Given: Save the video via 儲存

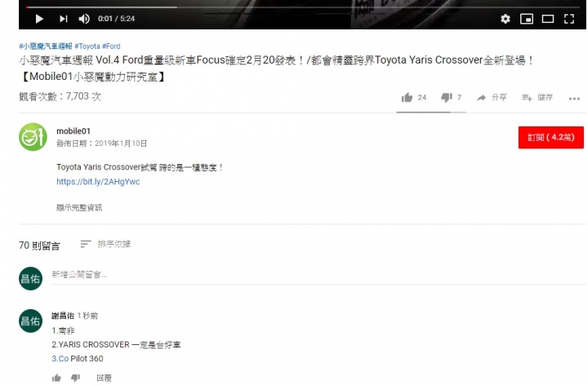Looking at the screenshot, I should (x=537, y=97).
